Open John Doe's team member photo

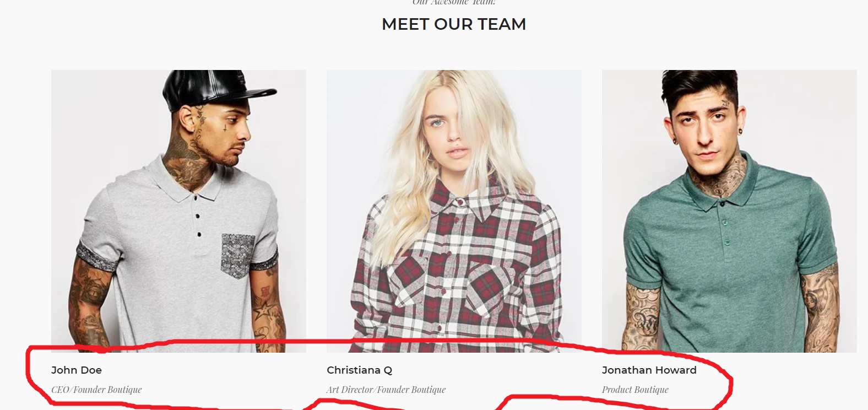pyautogui.click(x=178, y=211)
